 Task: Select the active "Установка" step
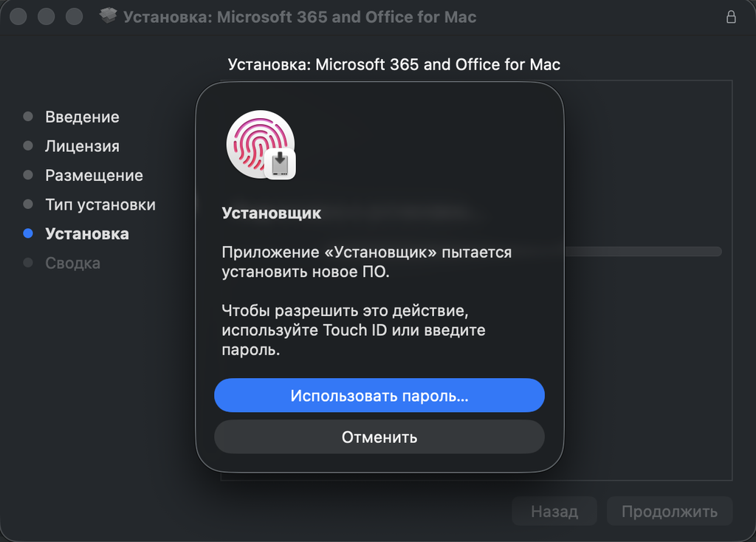(x=87, y=234)
